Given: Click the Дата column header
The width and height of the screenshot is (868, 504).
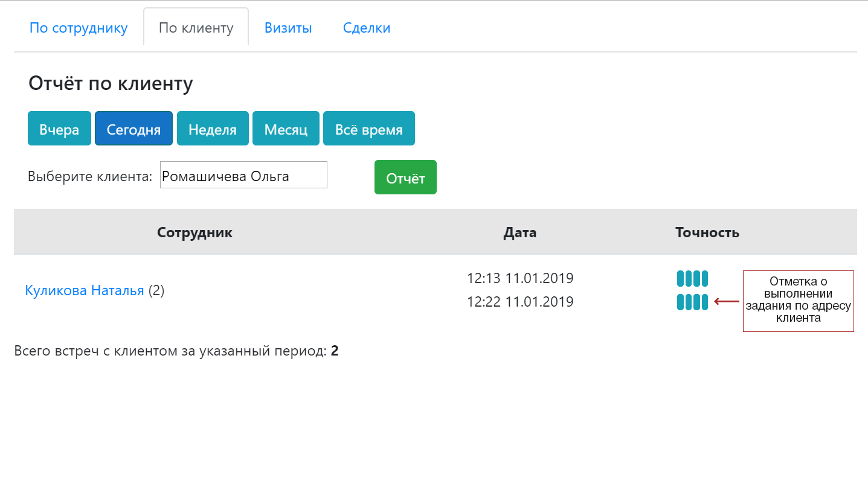Looking at the screenshot, I should (x=520, y=232).
